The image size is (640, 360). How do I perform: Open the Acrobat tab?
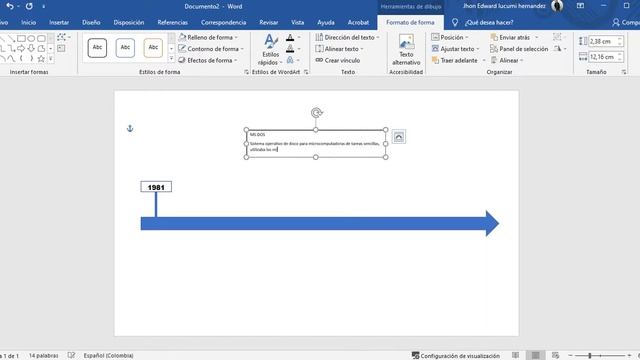(358, 22)
